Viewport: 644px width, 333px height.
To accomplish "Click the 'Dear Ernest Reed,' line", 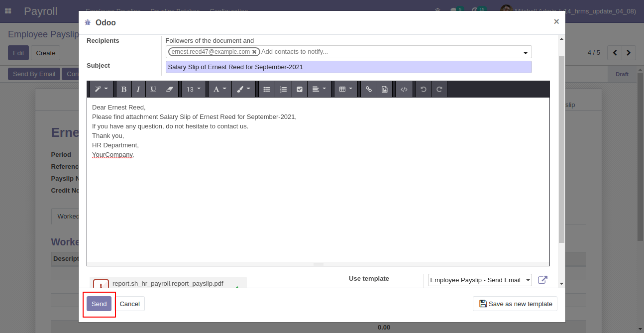I will click(118, 107).
